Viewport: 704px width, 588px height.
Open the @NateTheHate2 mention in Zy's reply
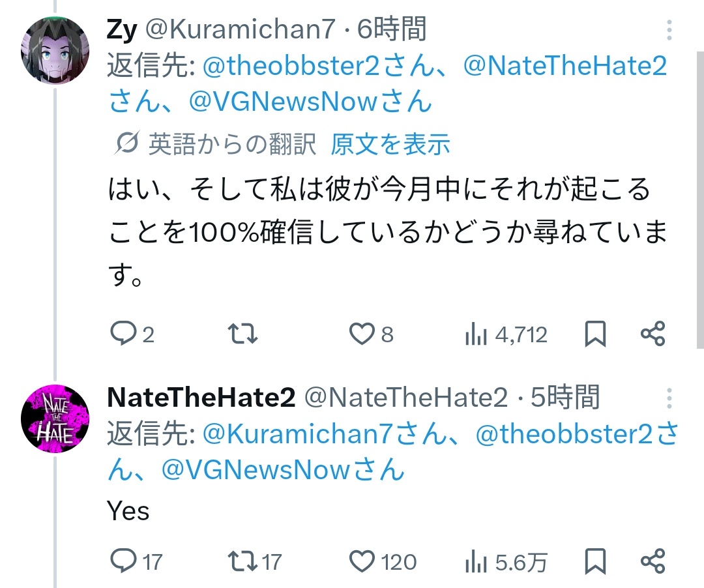pyautogui.click(x=565, y=66)
